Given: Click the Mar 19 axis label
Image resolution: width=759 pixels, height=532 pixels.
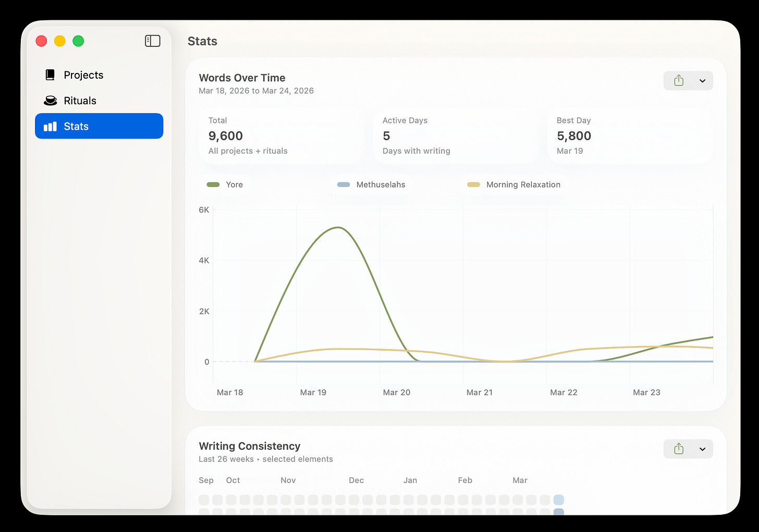Looking at the screenshot, I should [x=313, y=392].
